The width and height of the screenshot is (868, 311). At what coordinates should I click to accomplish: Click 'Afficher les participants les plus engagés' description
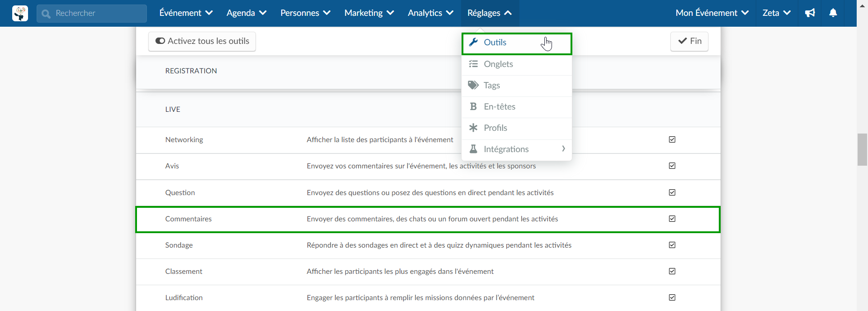[400, 271]
